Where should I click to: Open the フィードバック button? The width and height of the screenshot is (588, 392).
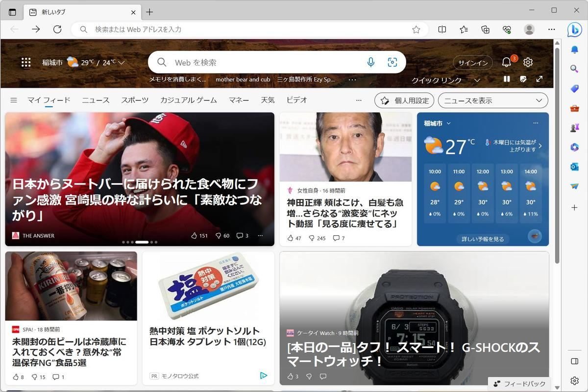(x=519, y=384)
